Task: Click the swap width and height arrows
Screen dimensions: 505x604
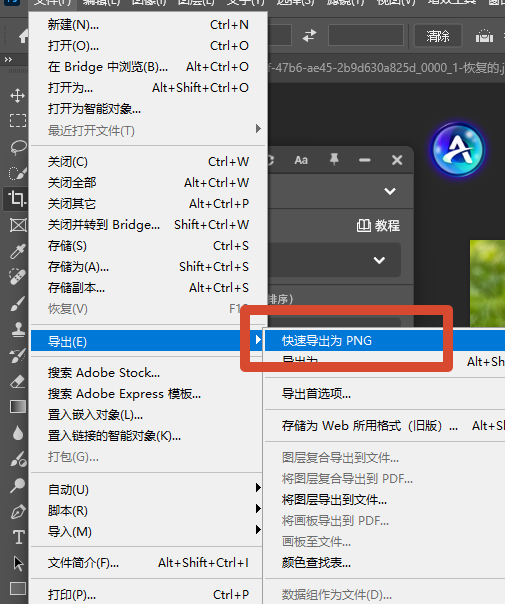Action: pos(309,36)
